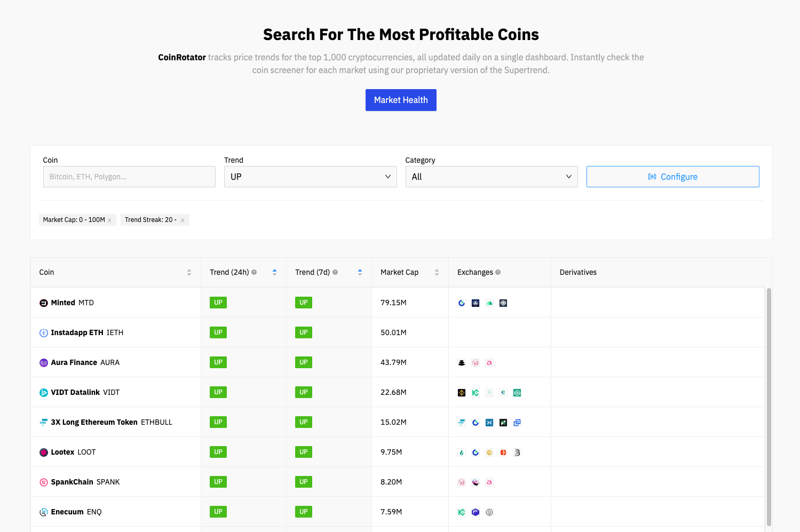Remove the Market Cap filter tag
800x532 pixels.
point(109,220)
